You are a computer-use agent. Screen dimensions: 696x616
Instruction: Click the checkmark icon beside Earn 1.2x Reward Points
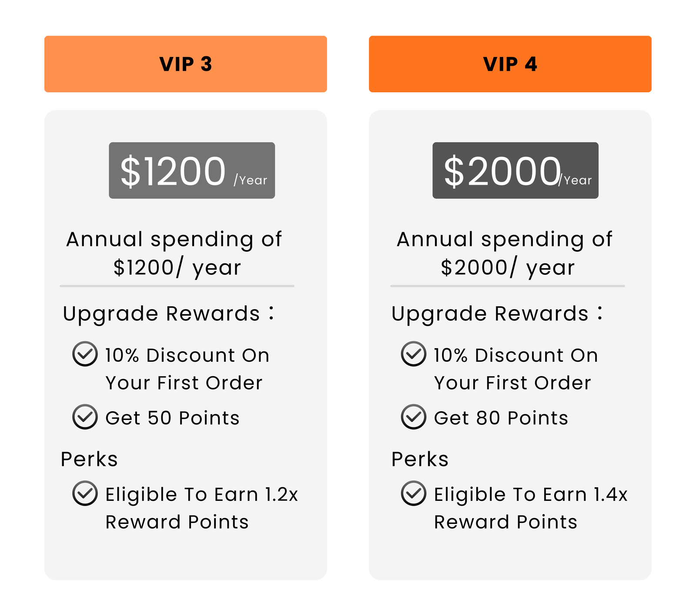click(85, 493)
